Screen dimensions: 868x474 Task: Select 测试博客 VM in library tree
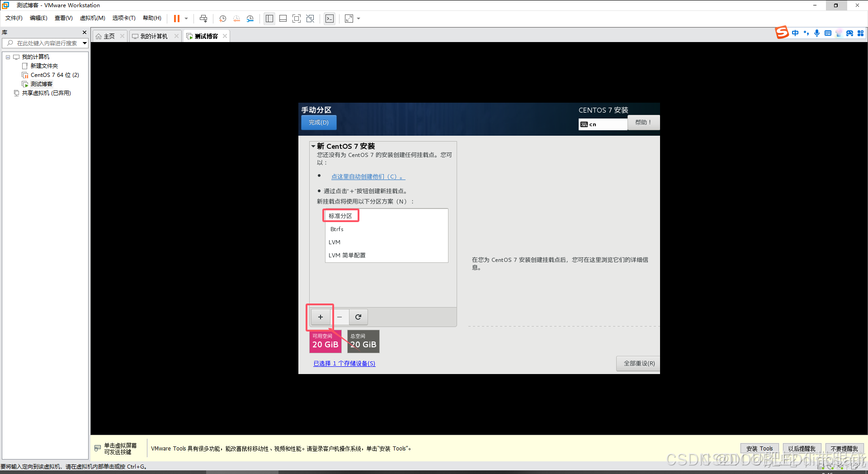(x=41, y=84)
